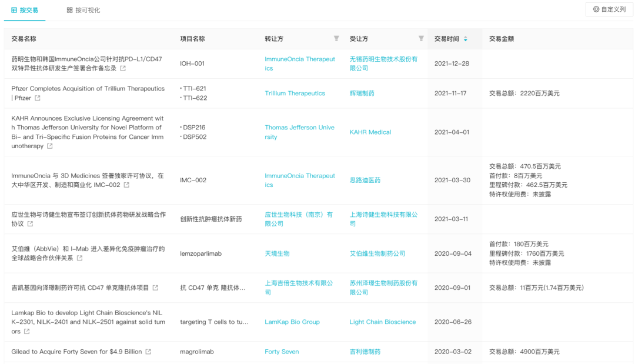The image size is (635, 364).
Task: Click the 交易金额 column header
Action: [502, 39]
